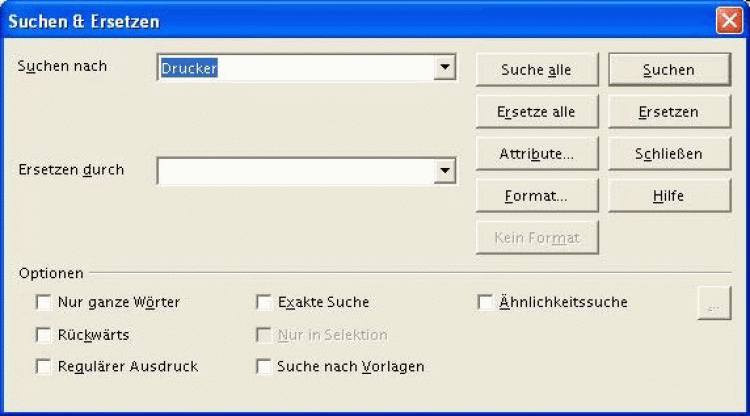Enable Regulärer Ausdruck checkbox
Screen dimensions: 750x416
coord(44,367)
